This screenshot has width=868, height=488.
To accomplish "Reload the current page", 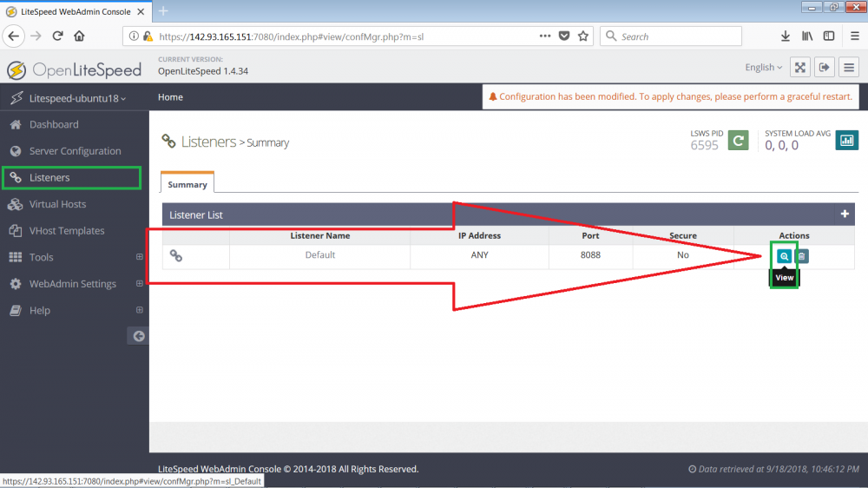I will 57,36.
